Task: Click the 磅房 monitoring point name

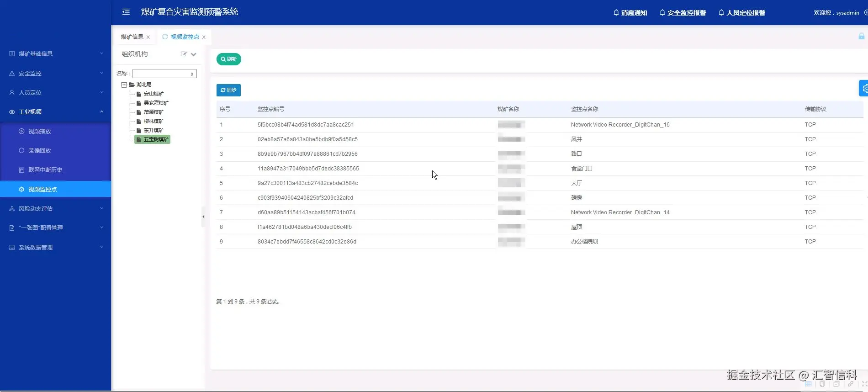Action: pos(577,198)
